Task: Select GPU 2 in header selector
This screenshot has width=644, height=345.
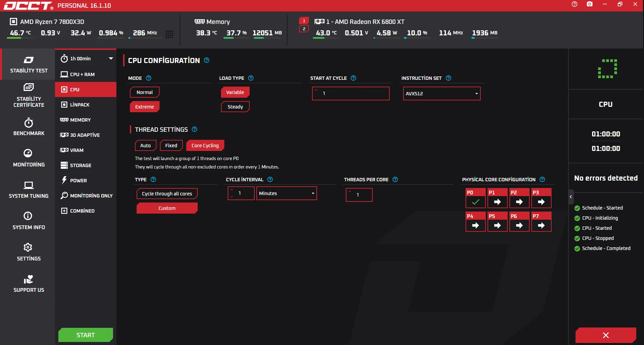Action: tap(304, 29)
